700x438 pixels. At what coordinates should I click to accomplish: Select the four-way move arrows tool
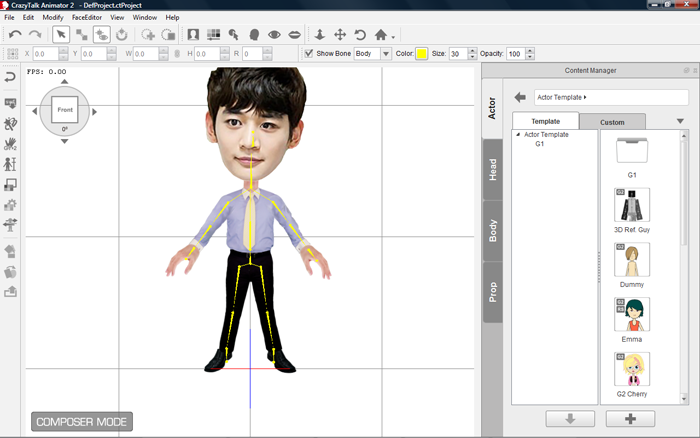click(340, 34)
